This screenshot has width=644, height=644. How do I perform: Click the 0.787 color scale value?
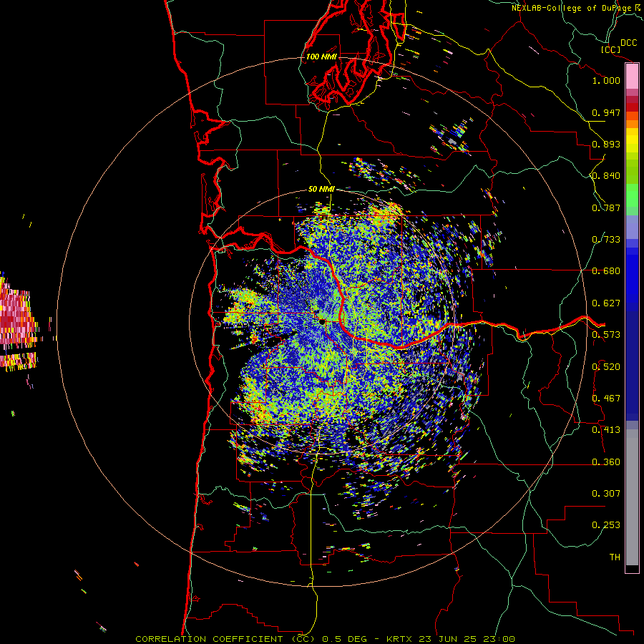[606, 208]
